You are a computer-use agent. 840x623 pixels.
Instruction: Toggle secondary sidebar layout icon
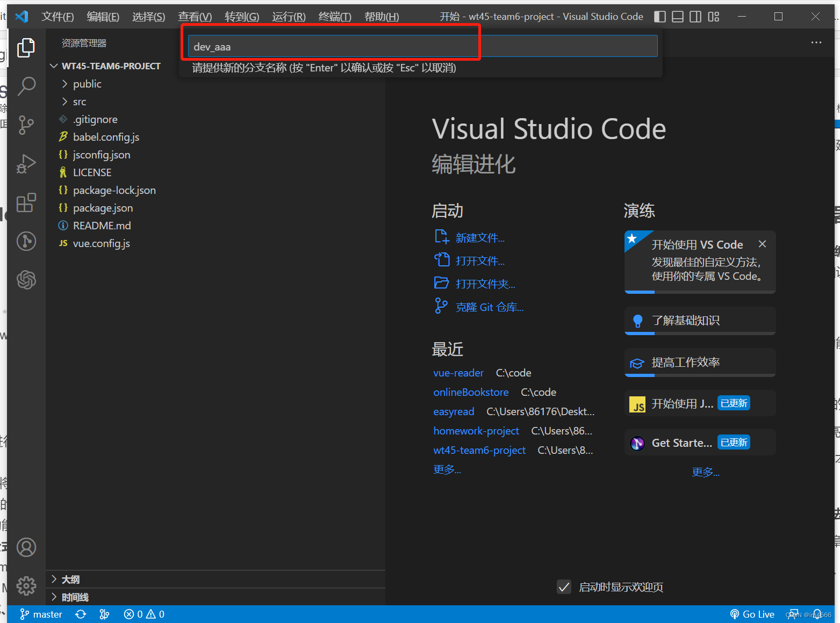point(695,17)
